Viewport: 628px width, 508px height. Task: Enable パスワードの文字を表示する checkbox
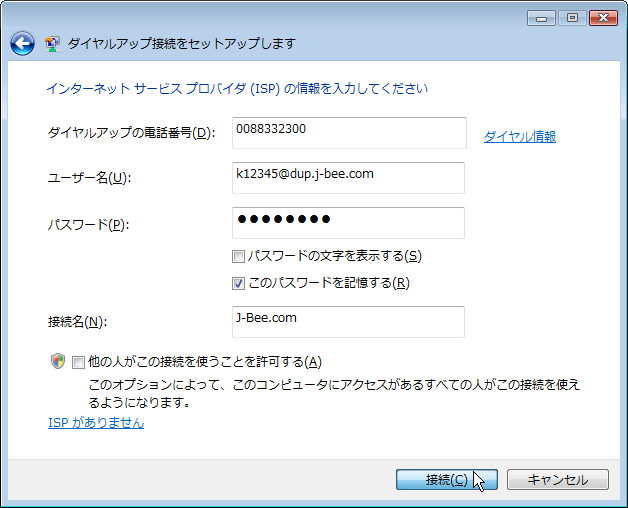238,256
